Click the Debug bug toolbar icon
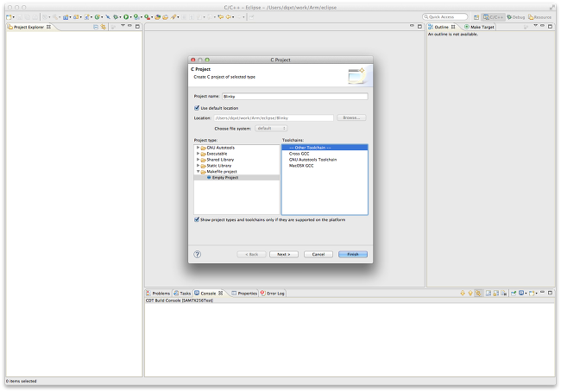Viewport: 561px width, 392px height. 116,16
